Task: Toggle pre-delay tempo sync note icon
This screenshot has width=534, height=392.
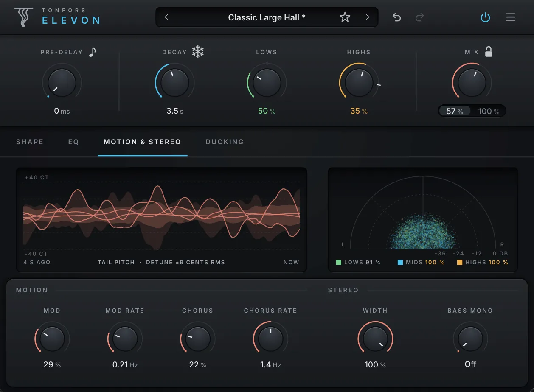Action: 93,52
